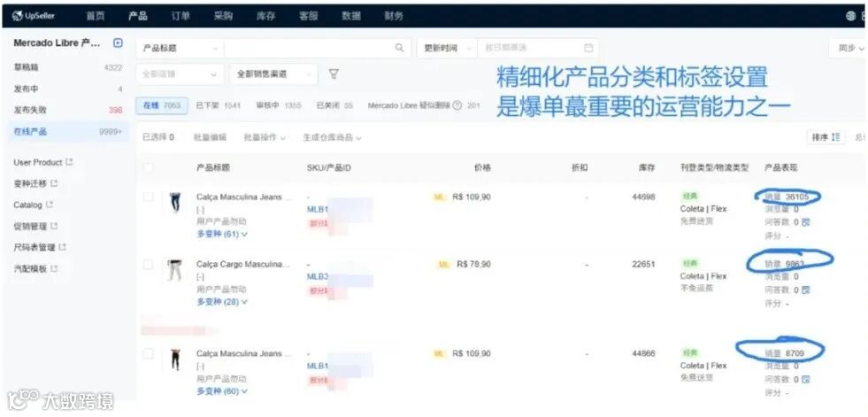Select the 已下架 tab

pos(219,105)
